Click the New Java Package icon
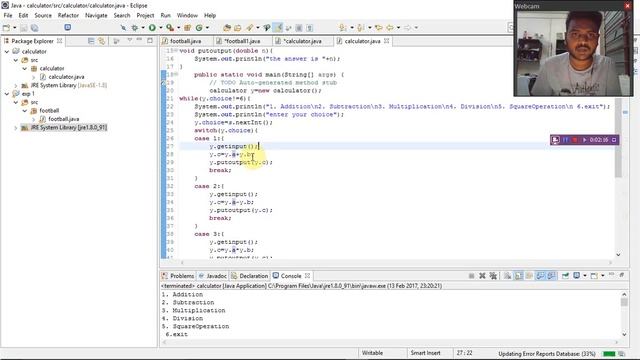This screenshot has height=360, width=640. pos(187,28)
